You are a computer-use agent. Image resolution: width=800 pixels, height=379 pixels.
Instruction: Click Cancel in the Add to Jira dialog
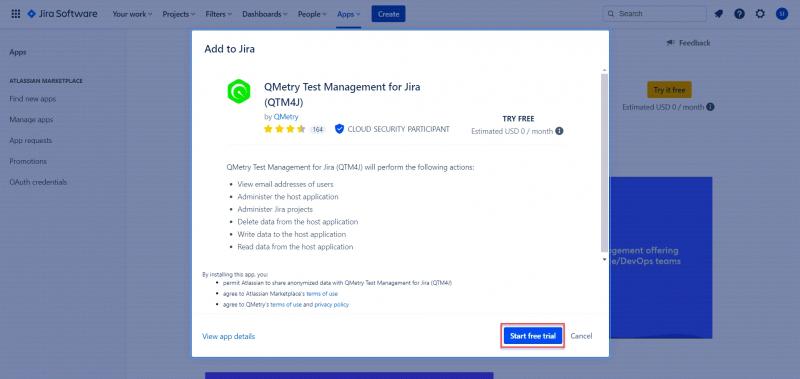click(x=581, y=336)
